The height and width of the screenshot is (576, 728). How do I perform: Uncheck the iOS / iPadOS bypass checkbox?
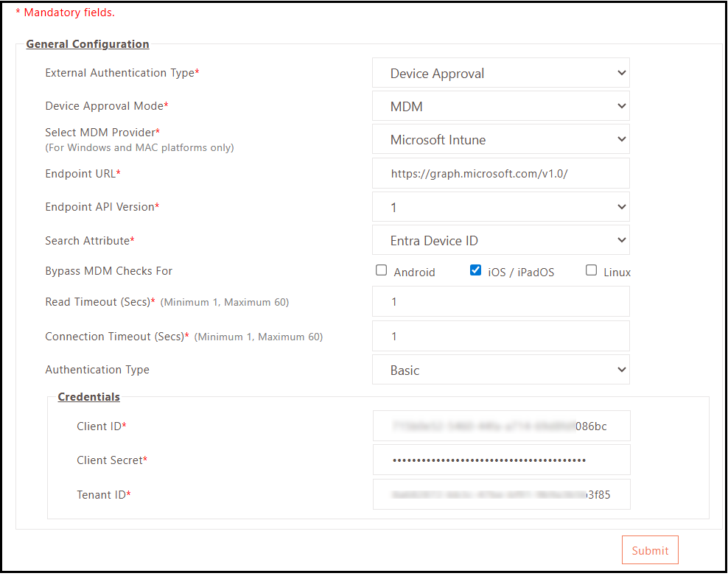tap(475, 270)
